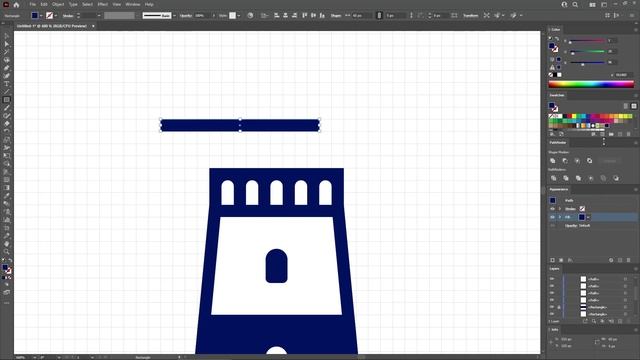
Task: Click the Merge pathfinder icon
Action: [578, 178]
